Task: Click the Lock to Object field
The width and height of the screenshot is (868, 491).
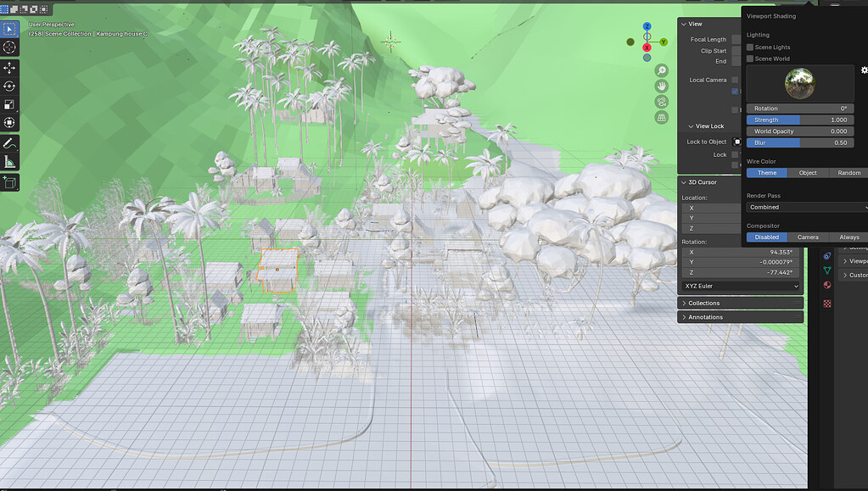Action: coord(736,142)
